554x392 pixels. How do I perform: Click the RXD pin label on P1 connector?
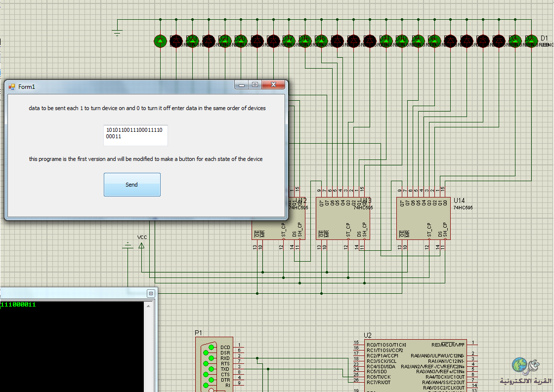point(225,358)
